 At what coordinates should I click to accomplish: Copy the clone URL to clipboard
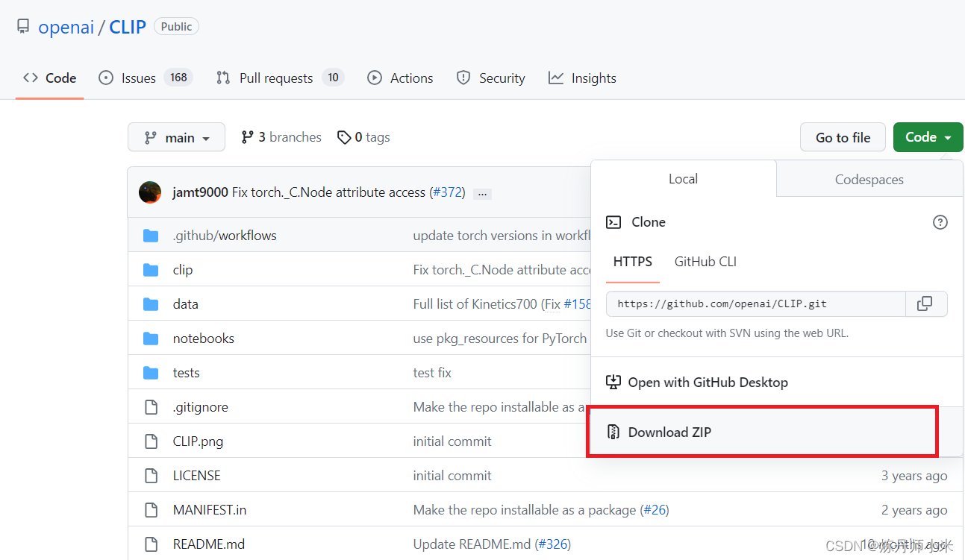click(x=925, y=303)
